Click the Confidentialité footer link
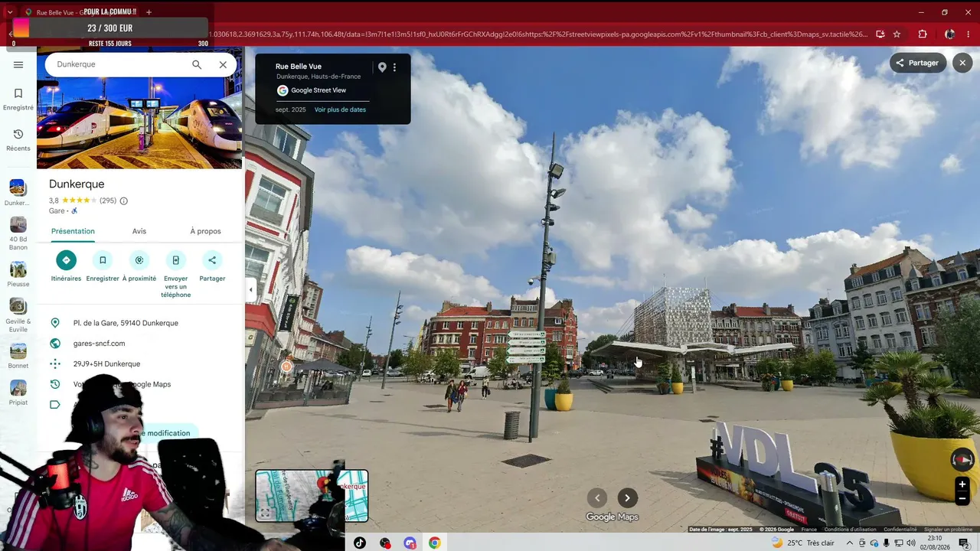 [900, 530]
